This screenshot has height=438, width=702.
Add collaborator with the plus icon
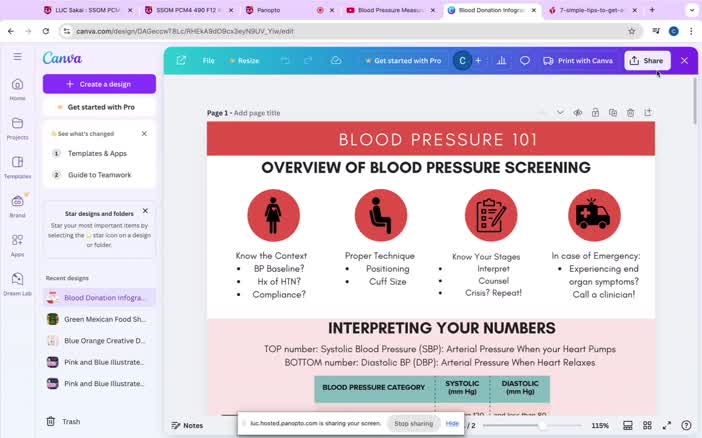478,60
